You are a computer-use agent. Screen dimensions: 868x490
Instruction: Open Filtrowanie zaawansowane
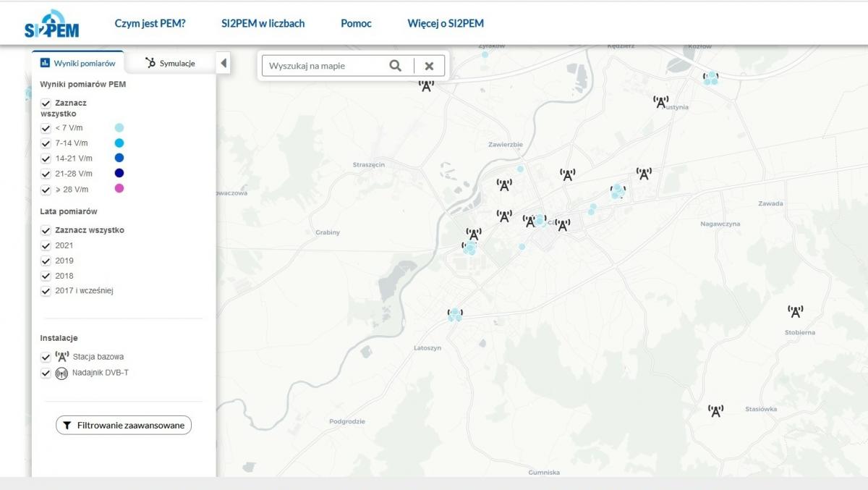pos(124,426)
